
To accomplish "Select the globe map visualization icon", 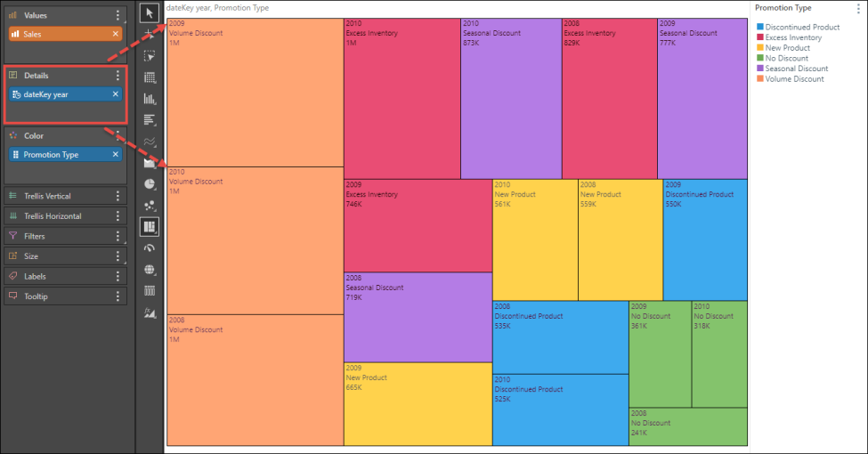I will pos(150,270).
